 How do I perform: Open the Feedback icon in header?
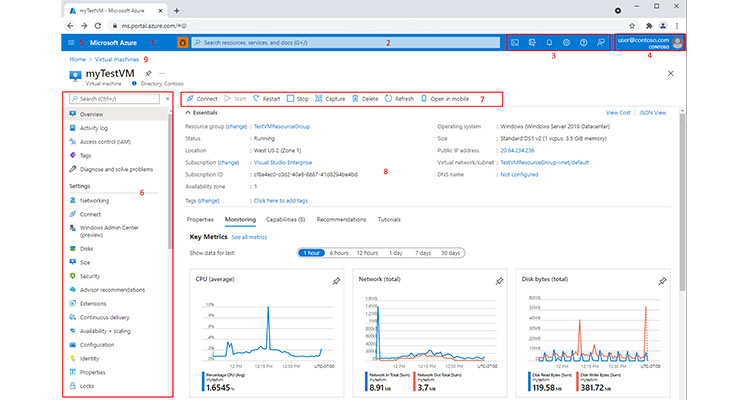pyautogui.click(x=601, y=42)
